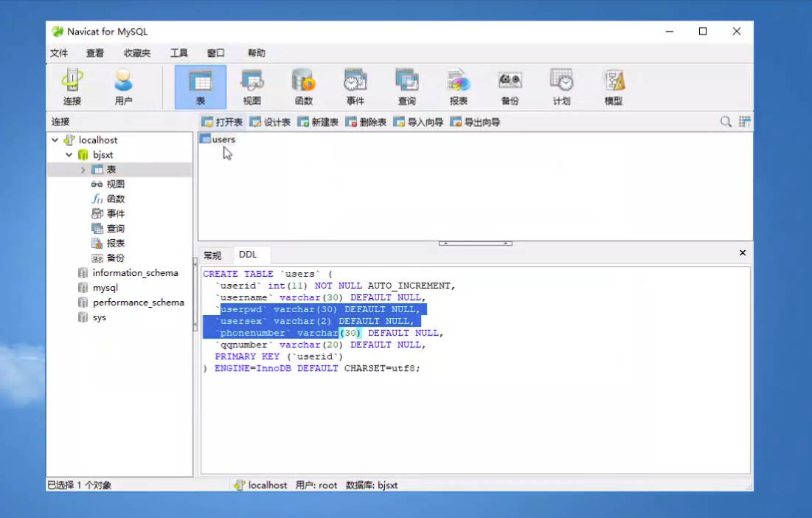Open the 报表 reports toolbar button
Screen dimensions: 812x518
[x=458, y=87]
